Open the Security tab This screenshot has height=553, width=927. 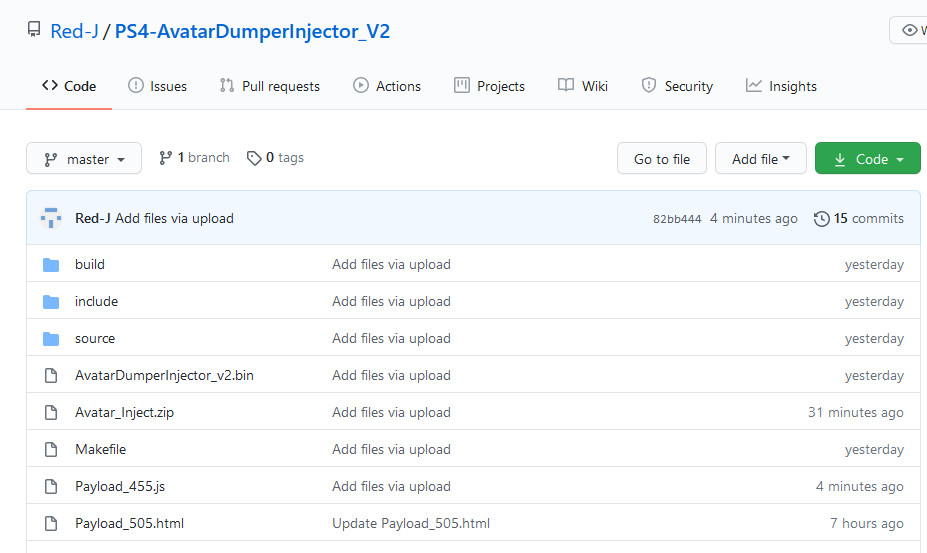pyautogui.click(x=677, y=86)
